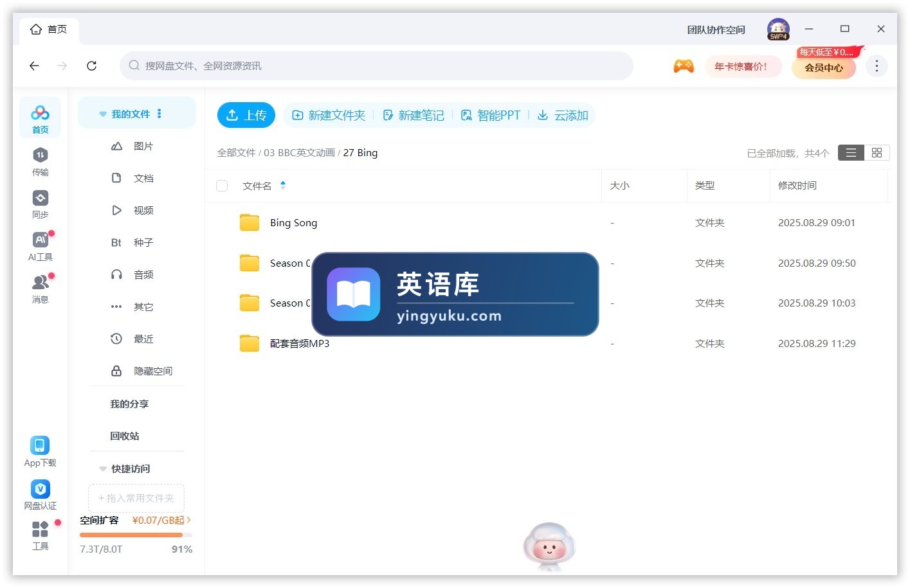910x588 pixels.
Task: Open folder named Bing Song
Action: (293, 222)
